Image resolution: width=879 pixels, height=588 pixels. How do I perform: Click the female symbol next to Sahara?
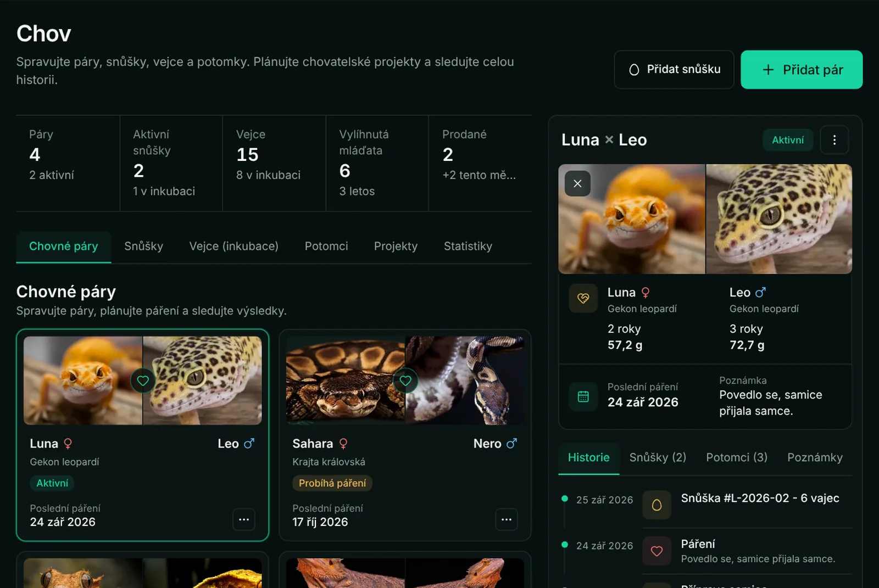[x=343, y=444]
